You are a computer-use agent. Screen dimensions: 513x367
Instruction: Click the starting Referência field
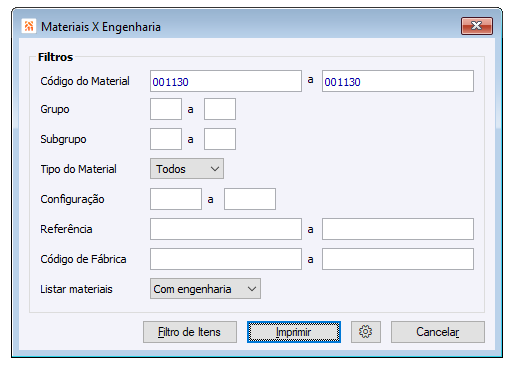pyautogui.click(x=226, y=229)
